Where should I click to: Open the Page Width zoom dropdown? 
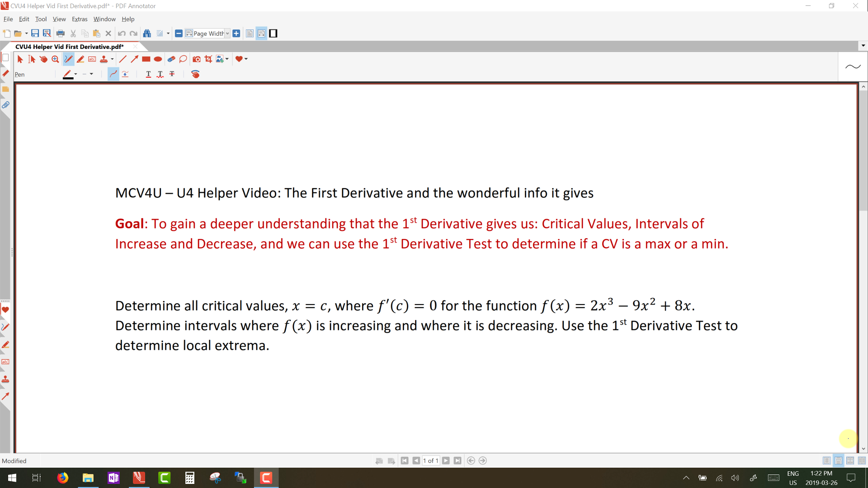click(227, 33)
